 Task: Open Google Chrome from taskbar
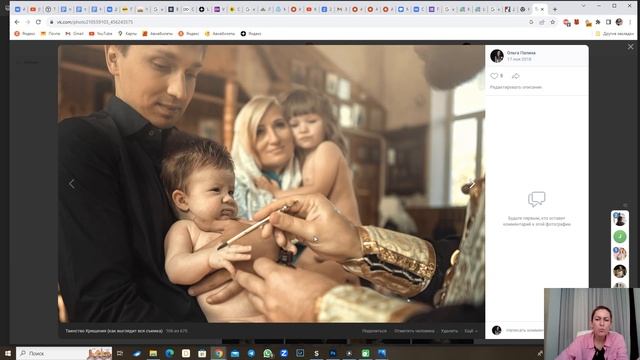[x=219, y=353]
